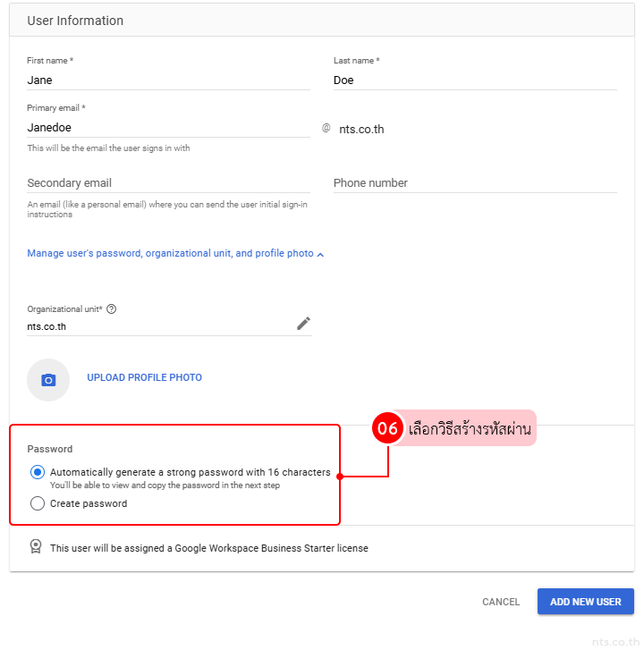This screenshot has width=644, height=650.
Task: Click the red step 06 marker
Action: tap(387, 428)
